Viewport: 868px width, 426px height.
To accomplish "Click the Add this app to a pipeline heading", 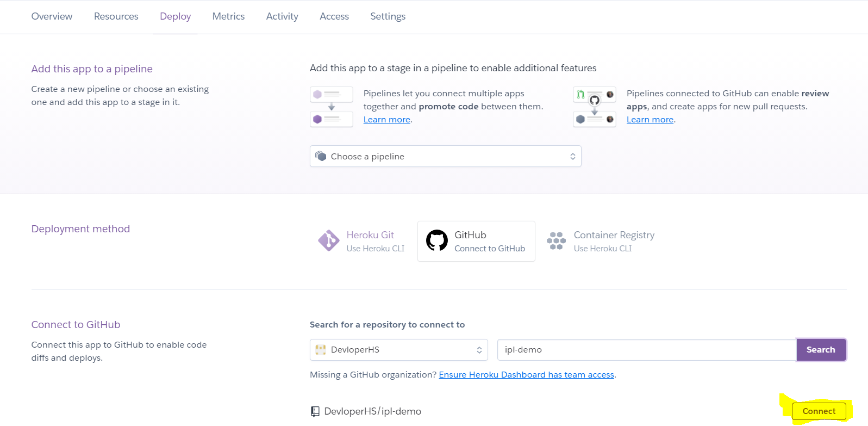I will 92,69.
